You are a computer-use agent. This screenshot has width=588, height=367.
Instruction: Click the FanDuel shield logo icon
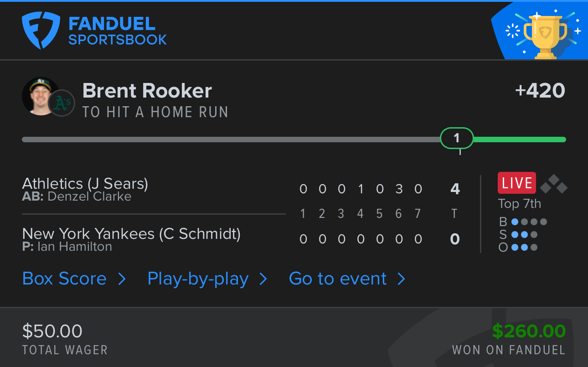tap(41, 31)
